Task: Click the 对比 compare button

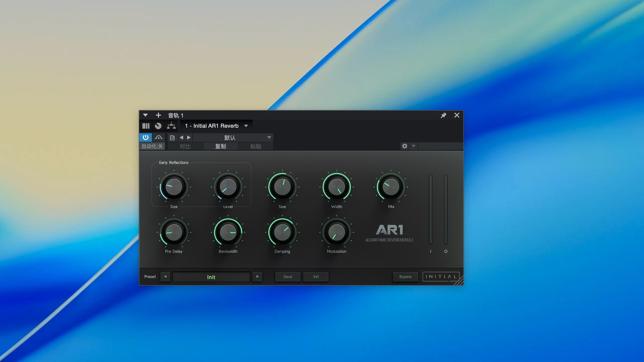Action: [x=185, y=146]
